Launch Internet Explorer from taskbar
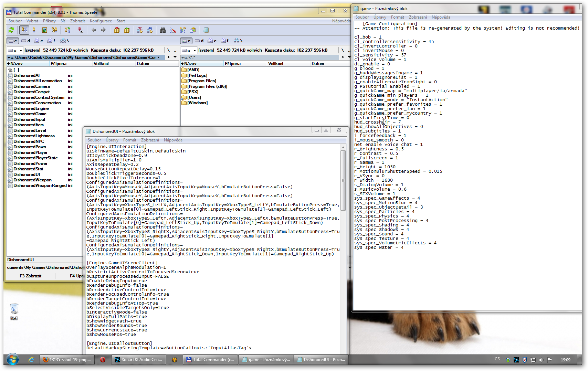 tap(31, 360)
